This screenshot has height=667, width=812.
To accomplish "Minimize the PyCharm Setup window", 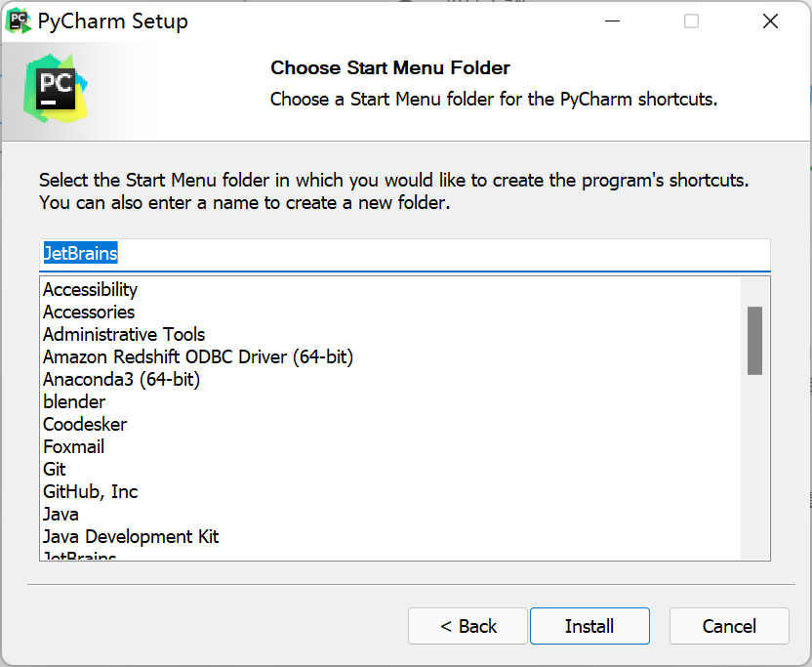I will point(612,21).
